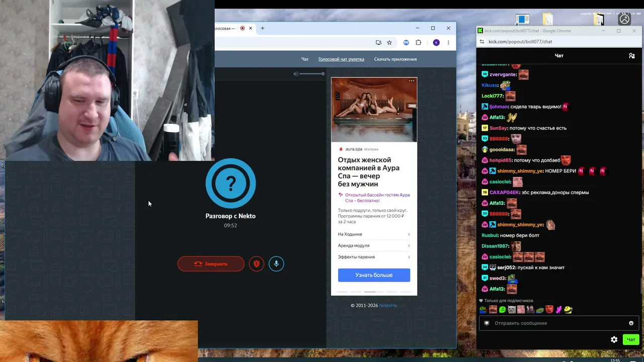This screenshot has height=362, width=644.
Task: Open the Chrome three-dot menu
Action: coord(448,43)
